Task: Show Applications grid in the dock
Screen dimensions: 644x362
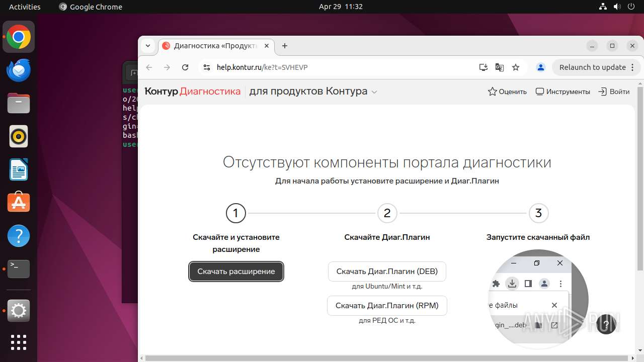Action: pos(19,342)
